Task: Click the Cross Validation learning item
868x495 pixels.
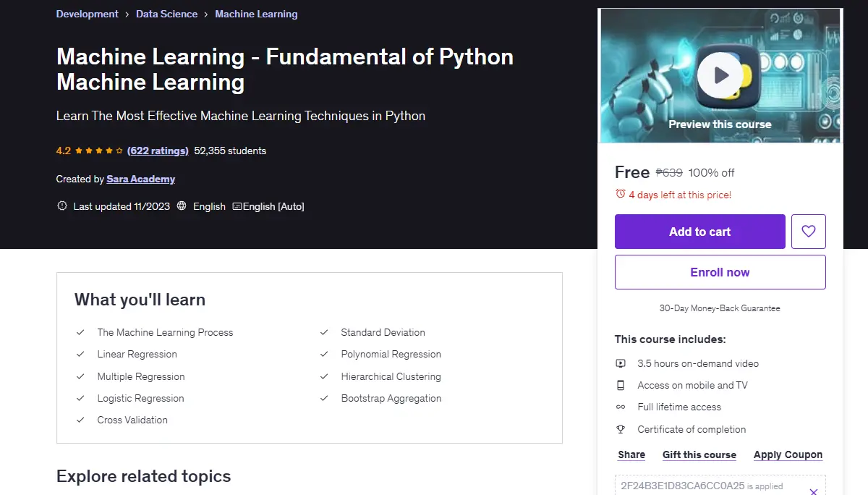Action: (x=132, y=420)
